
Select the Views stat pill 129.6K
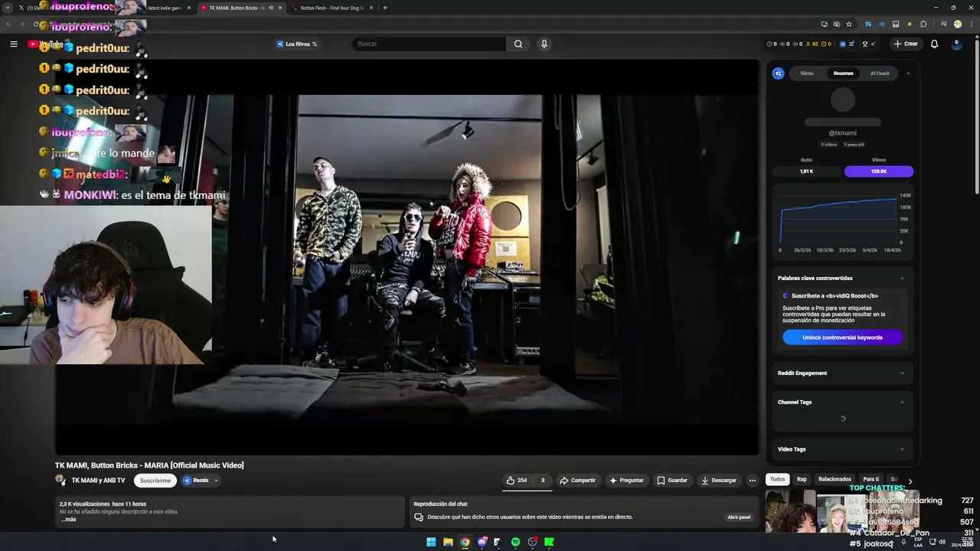pyautogui.click(x=879, y=171)
